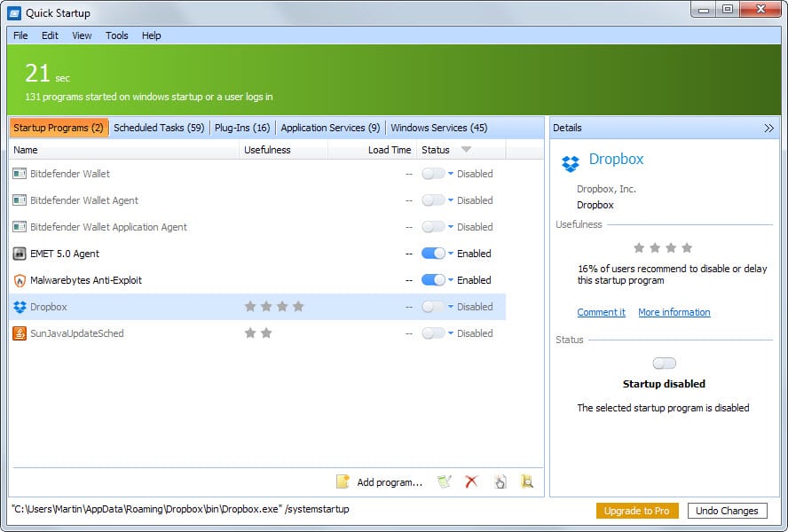Click the 'Enabled' status text for EMET
This screenshot has width=788, height=532.
474,254
